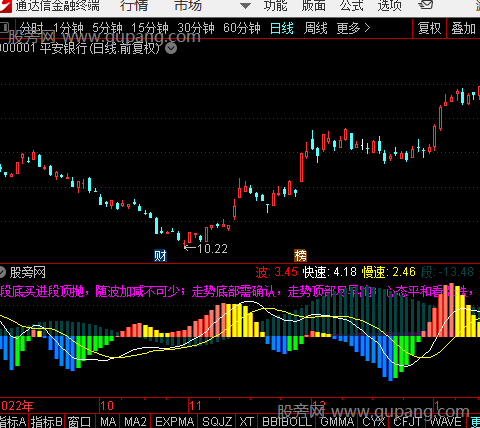Open the 指标B tab
Viewport: 480px width, 428px height.
coord(47,422)
